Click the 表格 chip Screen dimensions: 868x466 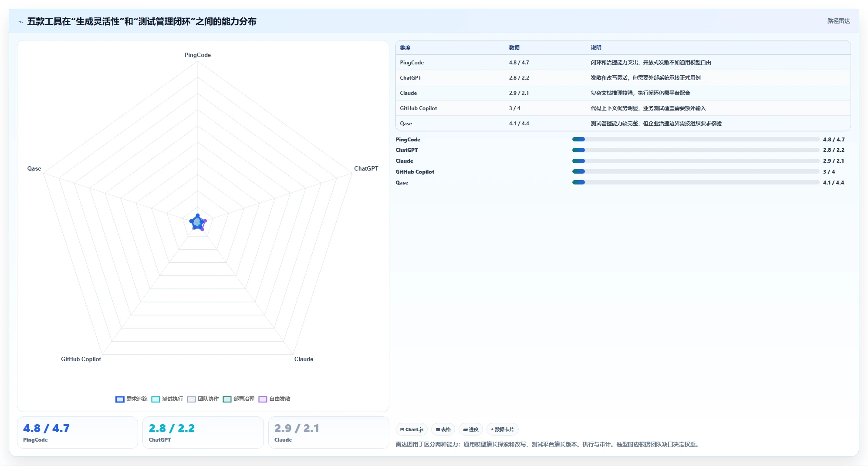click(x=443, y=429)
